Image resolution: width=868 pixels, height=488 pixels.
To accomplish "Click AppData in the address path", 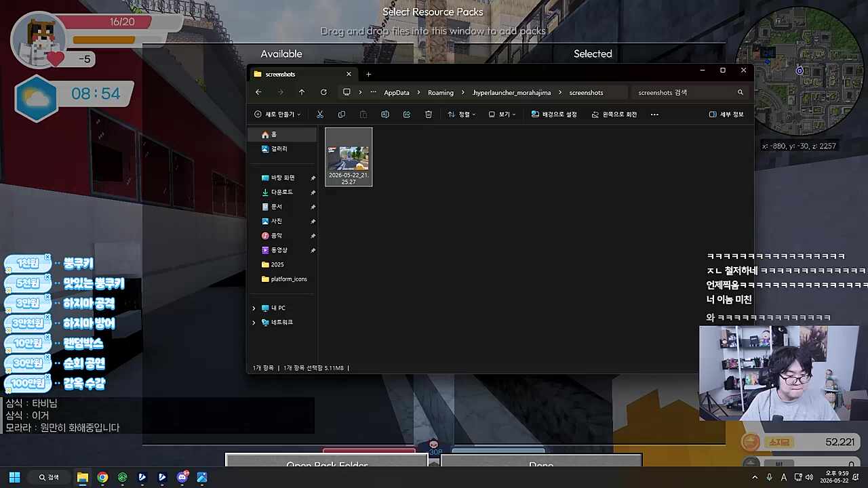I will point(397,93).
